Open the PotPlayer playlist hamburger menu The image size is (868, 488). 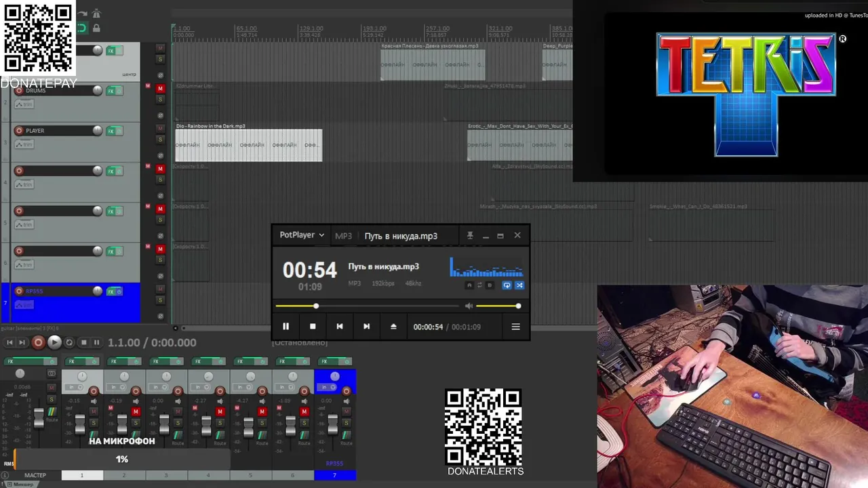[x=515, y=327]
